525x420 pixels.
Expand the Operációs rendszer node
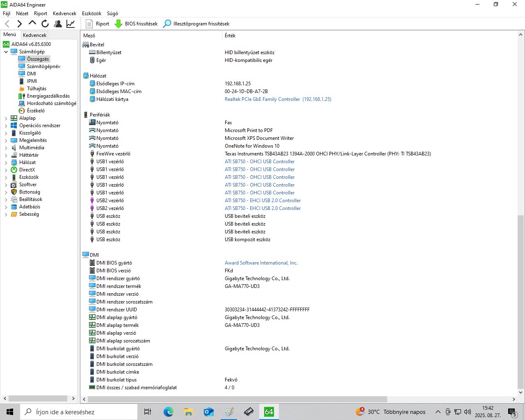coord(6,126)
